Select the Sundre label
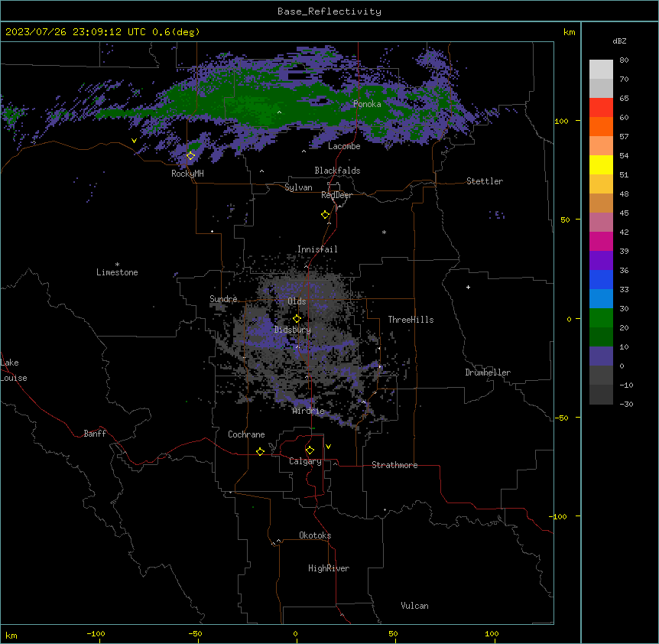Screen dimensions: 659x644 pyautogui.click(x=223, y=299)
